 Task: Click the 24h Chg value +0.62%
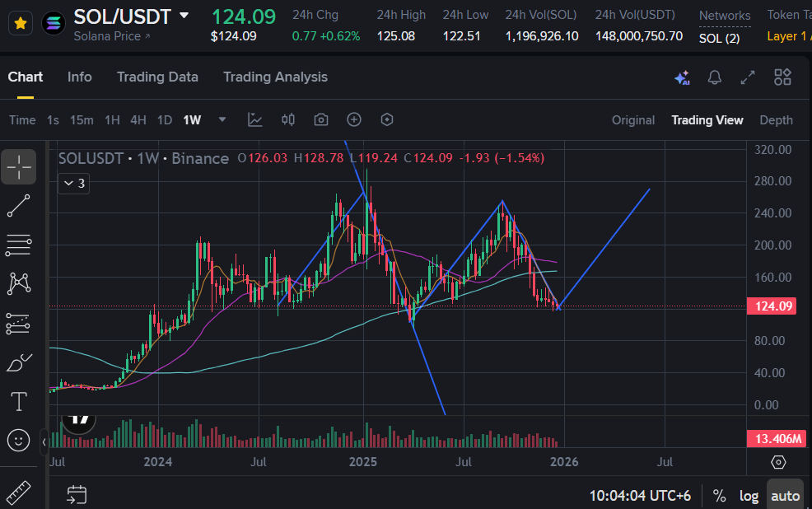(340, 36)
